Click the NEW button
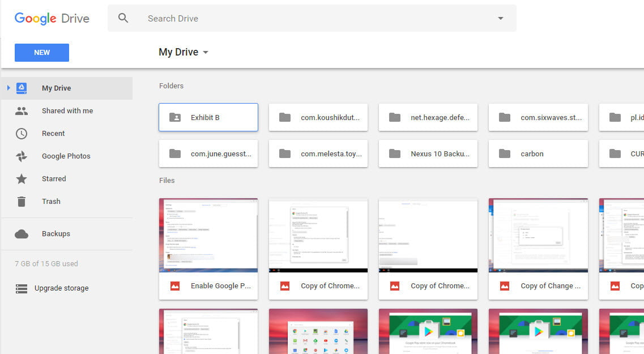644x354 pixels. [41, 52]
